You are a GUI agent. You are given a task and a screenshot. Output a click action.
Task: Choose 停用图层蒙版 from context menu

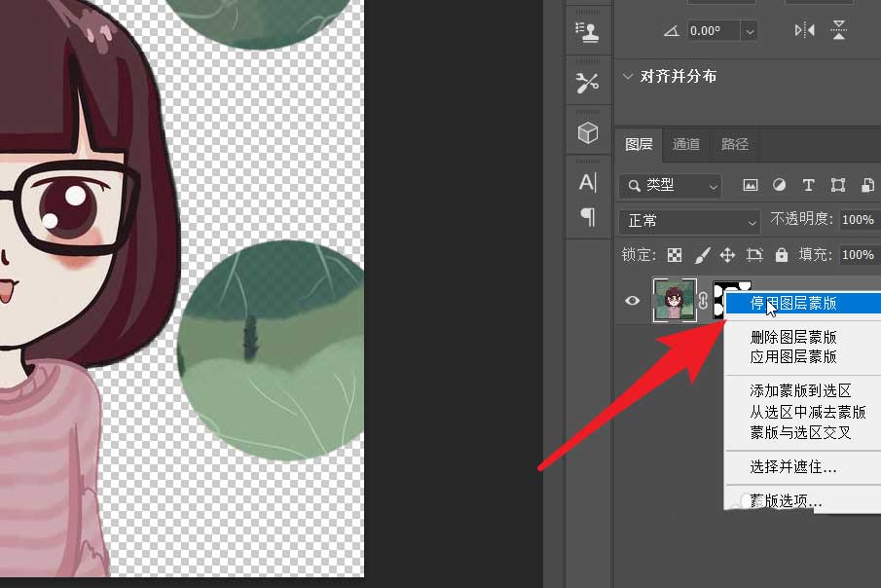coord(803,304)
